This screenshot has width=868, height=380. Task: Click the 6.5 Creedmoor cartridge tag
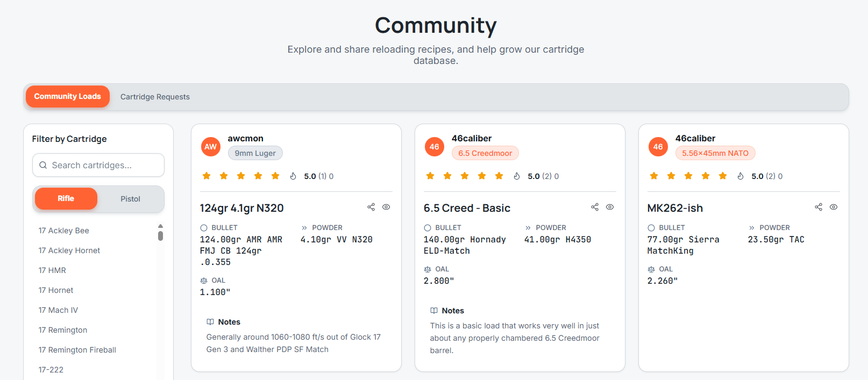(x=485, y=153)
